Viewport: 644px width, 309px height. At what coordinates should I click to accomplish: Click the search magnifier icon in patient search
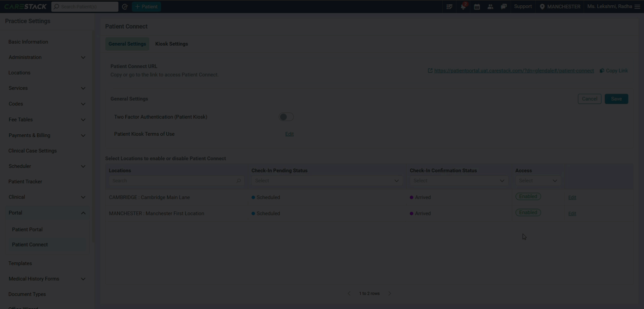(56, 7)
